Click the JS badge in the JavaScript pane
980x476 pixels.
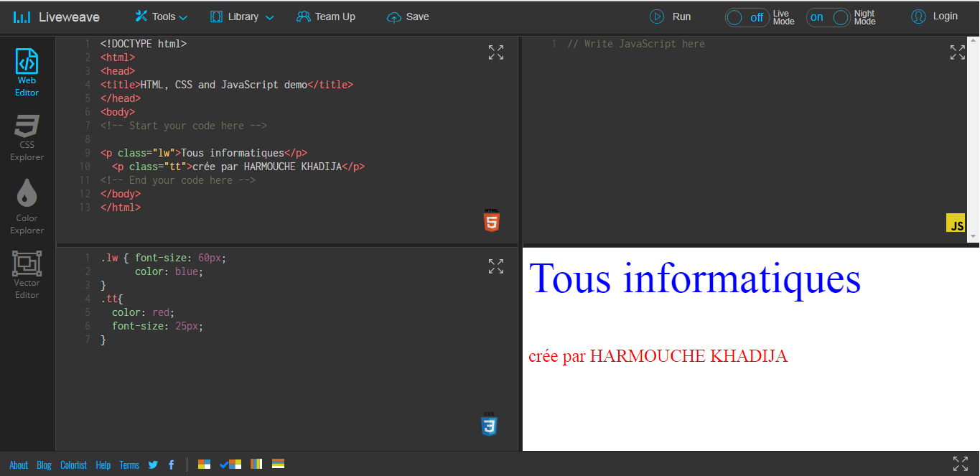coord(956,224)
